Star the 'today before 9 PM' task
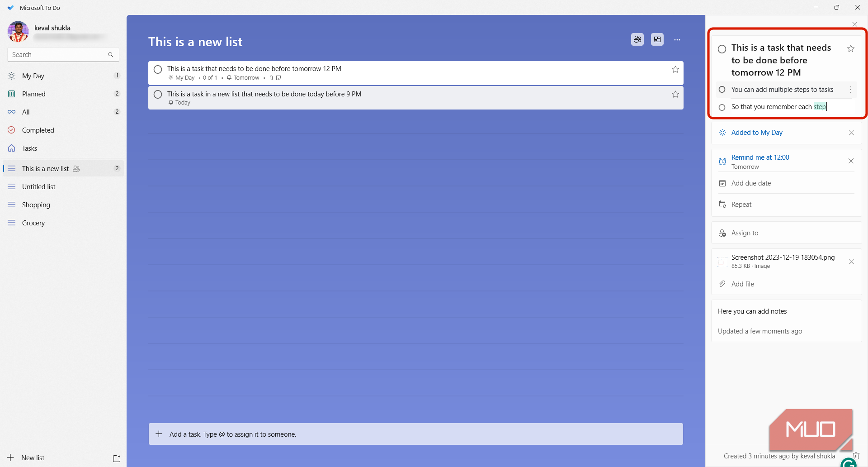 pos(675,94)
